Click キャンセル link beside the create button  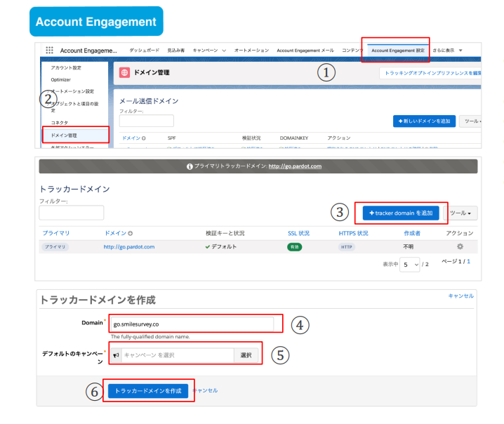(x=205, y=390)
